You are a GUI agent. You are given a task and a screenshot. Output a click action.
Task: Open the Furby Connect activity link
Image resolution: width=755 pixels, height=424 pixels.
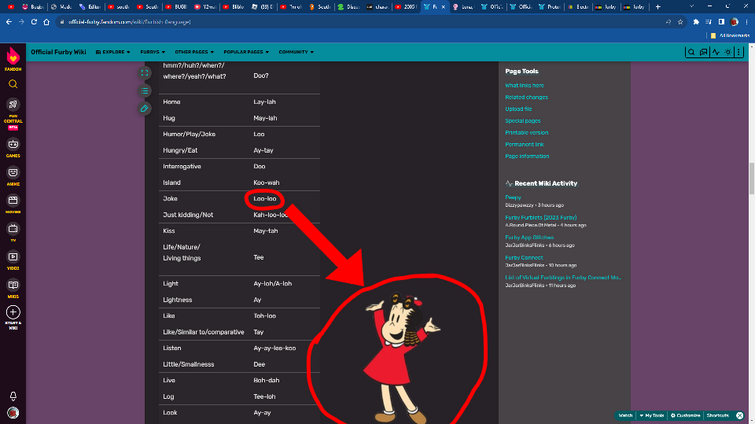tap(524, 257)
